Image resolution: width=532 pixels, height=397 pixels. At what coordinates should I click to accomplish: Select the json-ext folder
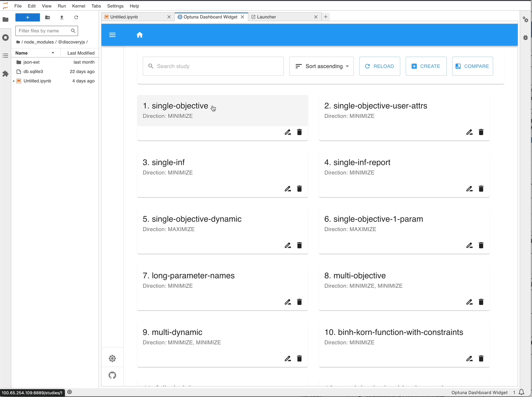[55, 62]
